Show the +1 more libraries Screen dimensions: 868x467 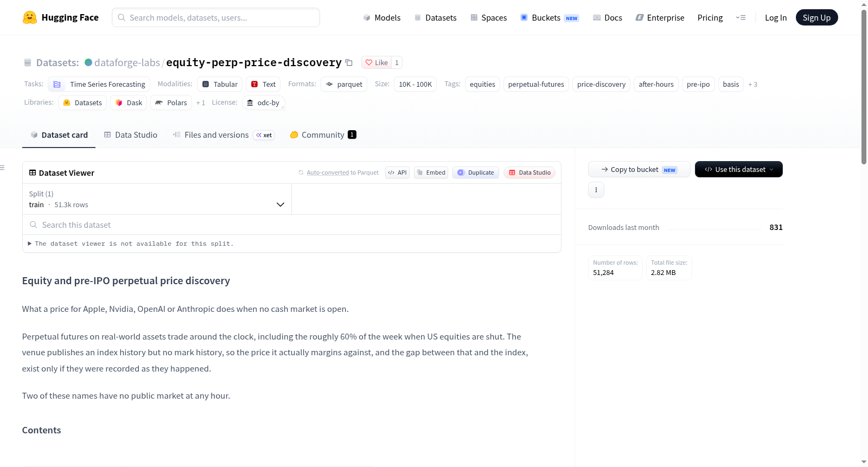[x=201, y=103]
